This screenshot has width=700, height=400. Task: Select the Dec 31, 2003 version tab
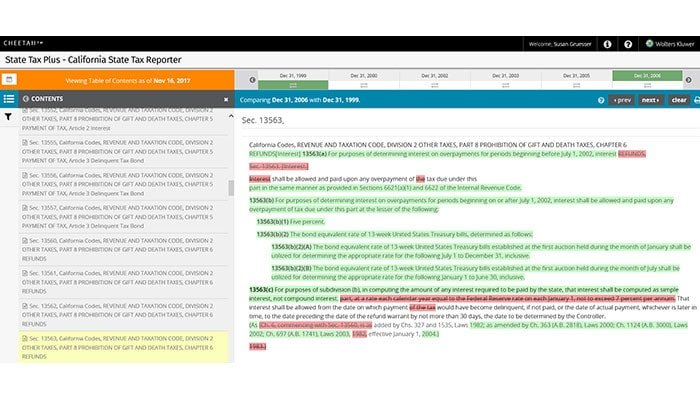click(507, 76)
